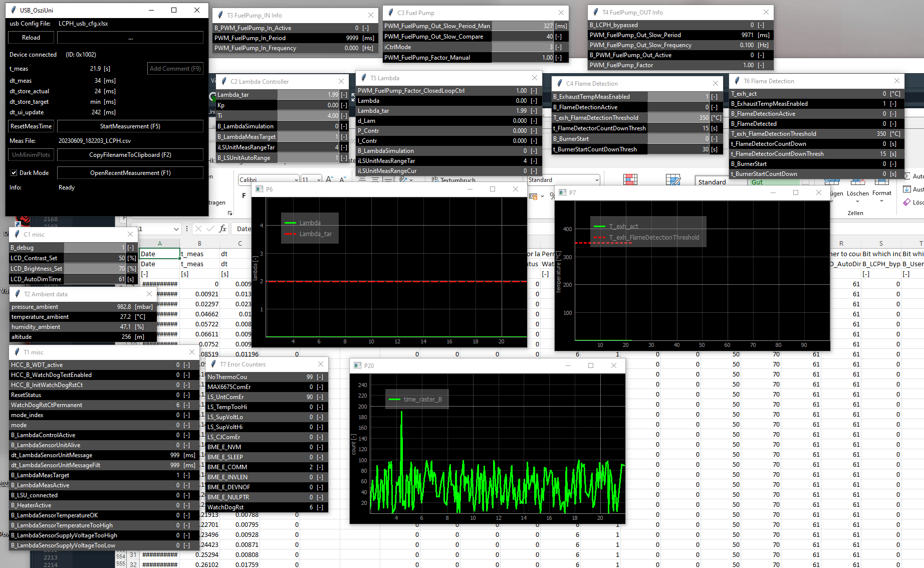The height and width of the screenshot is (568, 924).
Task: Toggle the Dark Mode checkbox
Action: pyautogui.click(x=14, y=173)
